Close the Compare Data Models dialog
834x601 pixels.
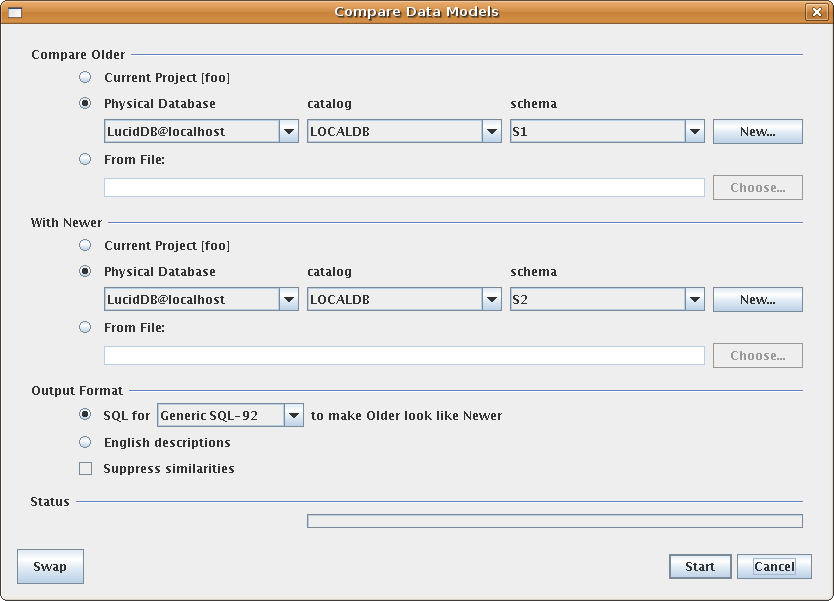(x=816, y=12)
